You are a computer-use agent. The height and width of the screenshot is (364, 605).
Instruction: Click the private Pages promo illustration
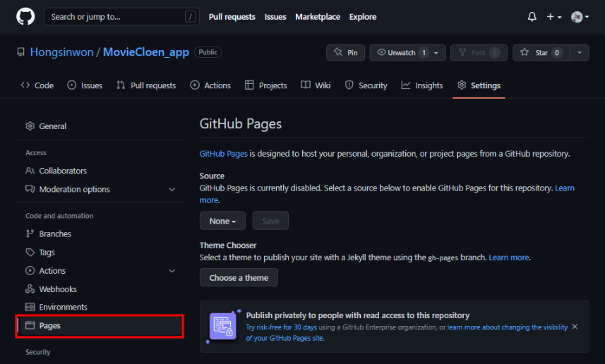tap(223, 326)
